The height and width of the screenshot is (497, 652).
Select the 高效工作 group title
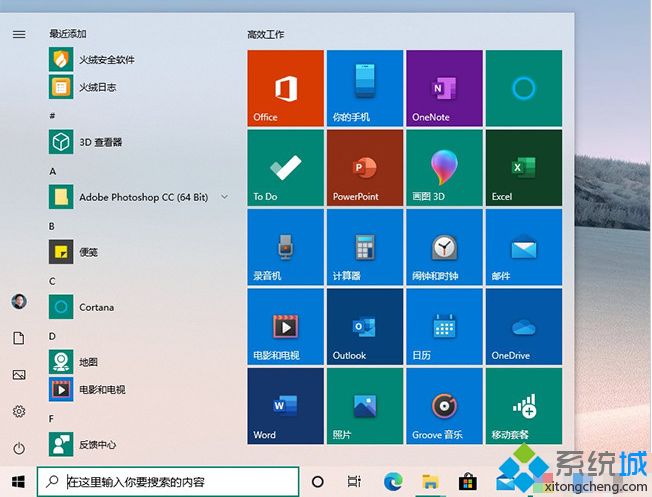[266, 35]
